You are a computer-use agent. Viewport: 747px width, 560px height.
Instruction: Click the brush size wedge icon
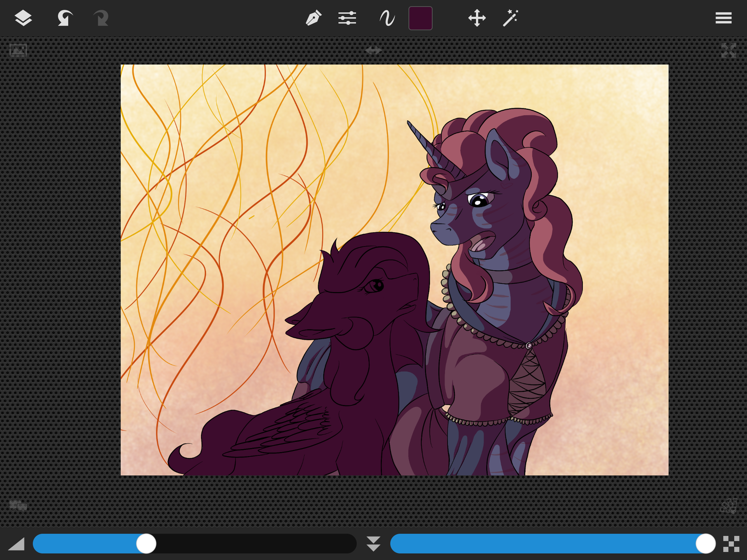point(16,544)
